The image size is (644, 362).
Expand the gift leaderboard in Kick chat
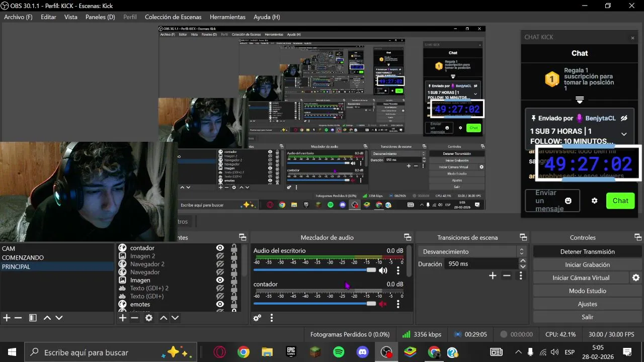(x=580, y=100)
